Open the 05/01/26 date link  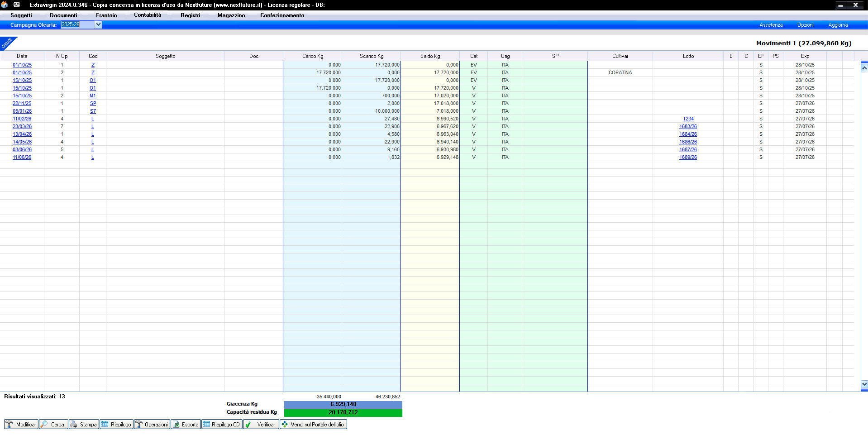(x=22, y=111)
